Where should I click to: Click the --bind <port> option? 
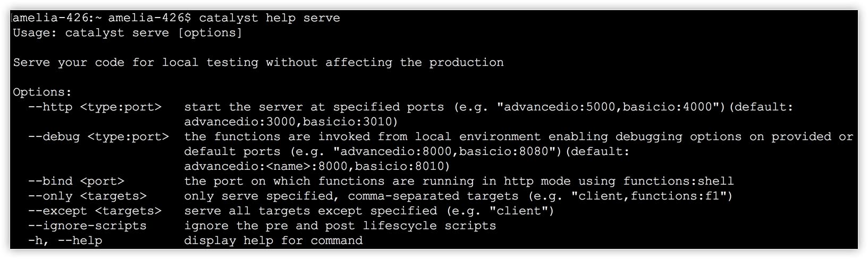pyautogui.click(x=76, y=182)
